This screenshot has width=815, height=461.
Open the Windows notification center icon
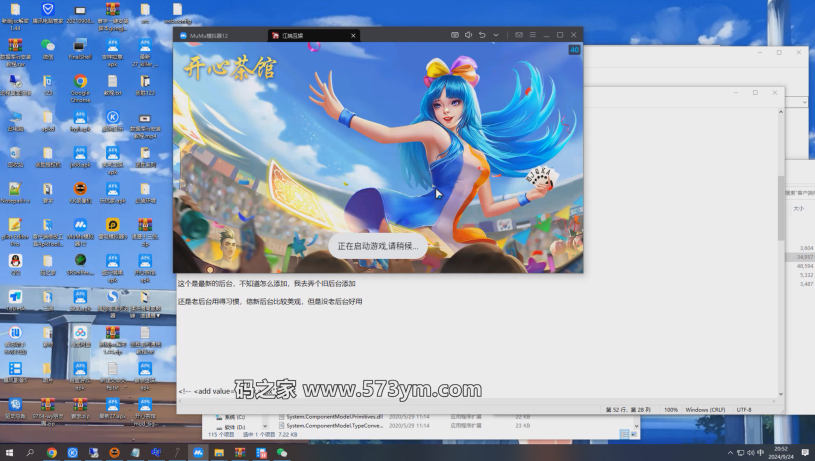[x=805, y=453]
